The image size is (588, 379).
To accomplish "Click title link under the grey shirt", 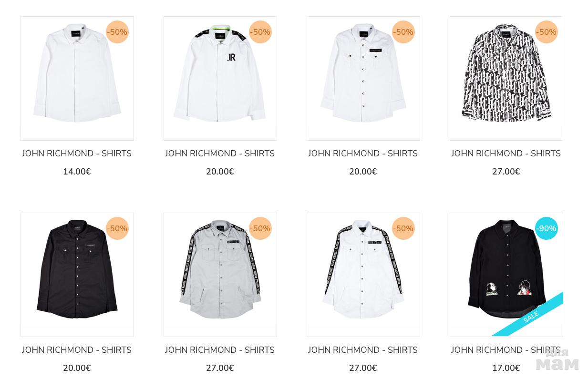I will click(220, 350).
